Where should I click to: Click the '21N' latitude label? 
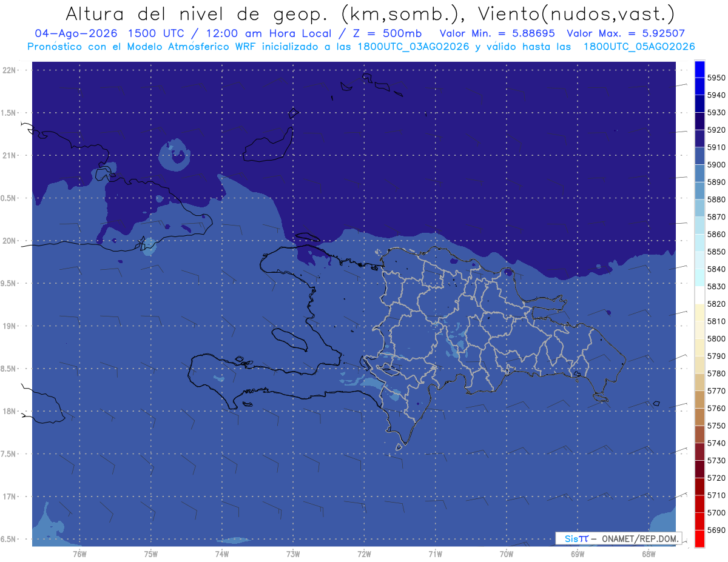tap(9, 156)
